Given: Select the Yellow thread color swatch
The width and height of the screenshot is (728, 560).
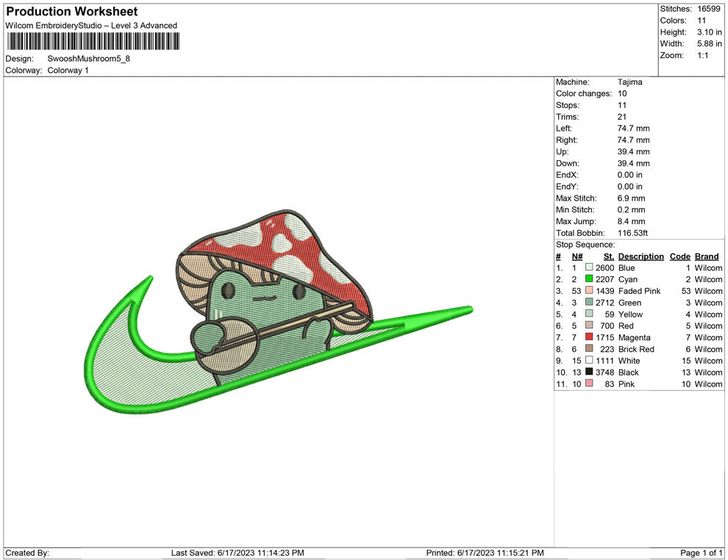Looking at the screenshot, I should coord(589,314).
